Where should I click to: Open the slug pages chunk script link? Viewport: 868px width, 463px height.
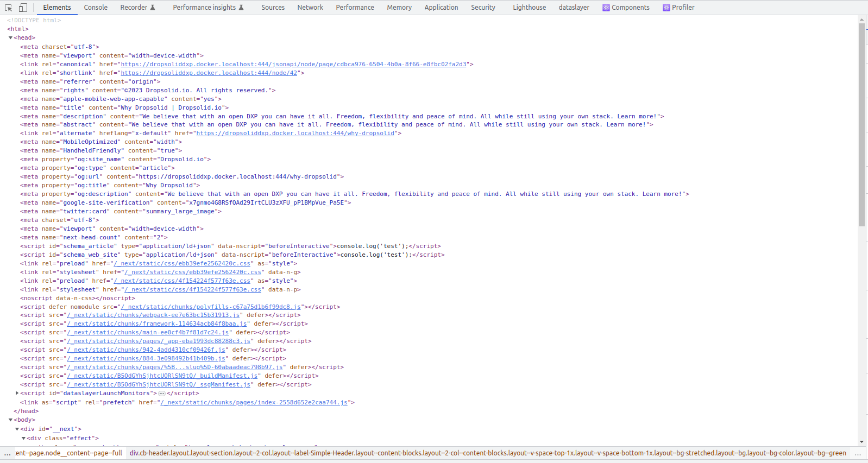(175, 367)
